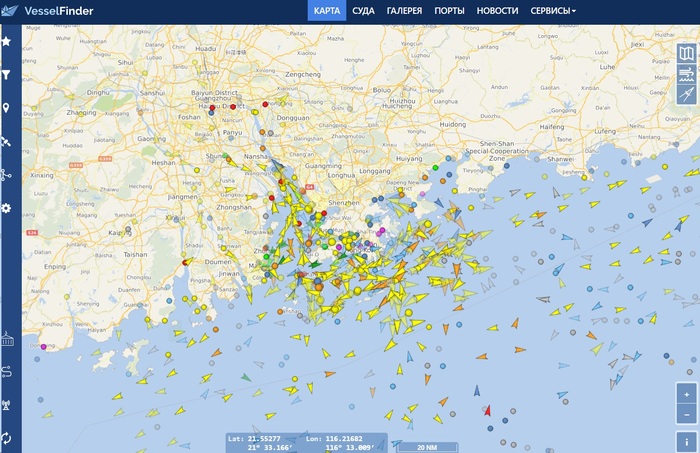Image resolution: width=700 pixels, height=453 pixels.
Task: Select the red vessel arrow in the southeast sea
Action: coord(488,411)
